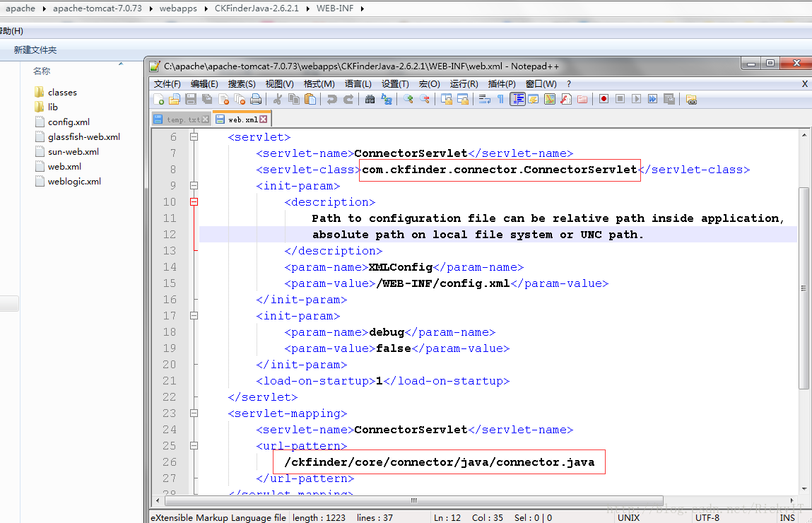This screenshot has width=812, height=523.
Task: Switch to the temp.txt tab
Action: click(182, 119)
